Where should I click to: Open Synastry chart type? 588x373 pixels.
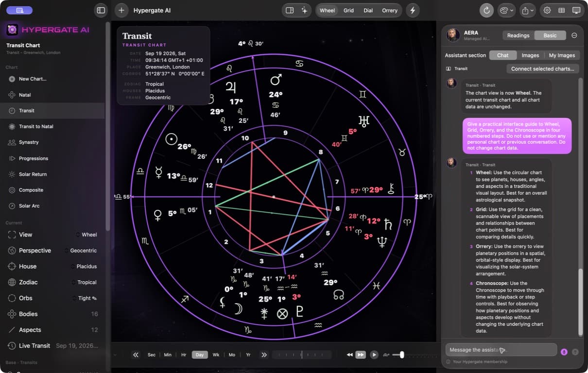point(52,142)
